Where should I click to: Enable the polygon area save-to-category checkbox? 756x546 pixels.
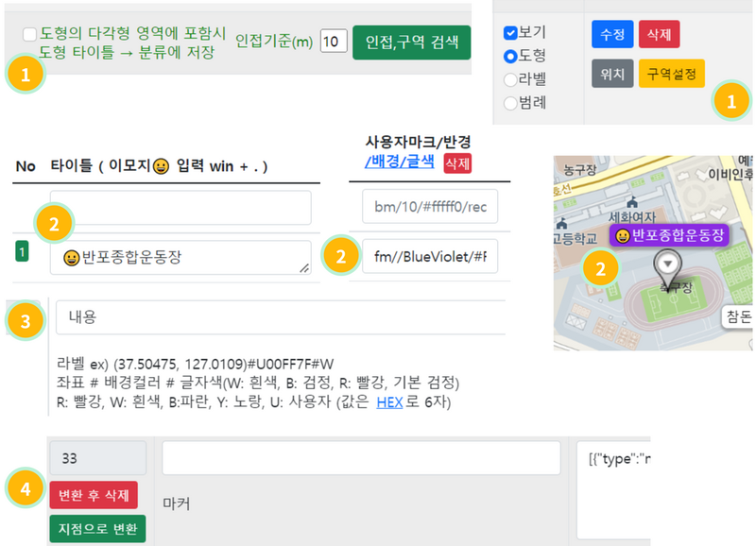click(x=29, y=33)
